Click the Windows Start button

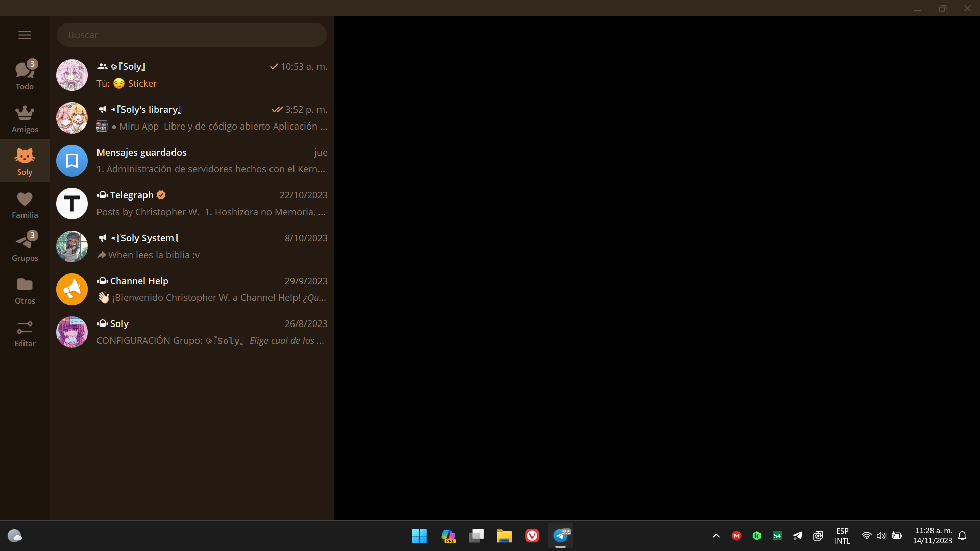419,536
